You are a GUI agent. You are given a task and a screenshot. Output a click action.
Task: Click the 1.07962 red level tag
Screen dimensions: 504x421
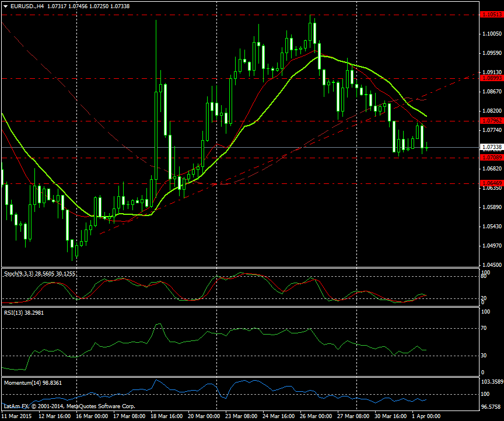coord(489,120)
